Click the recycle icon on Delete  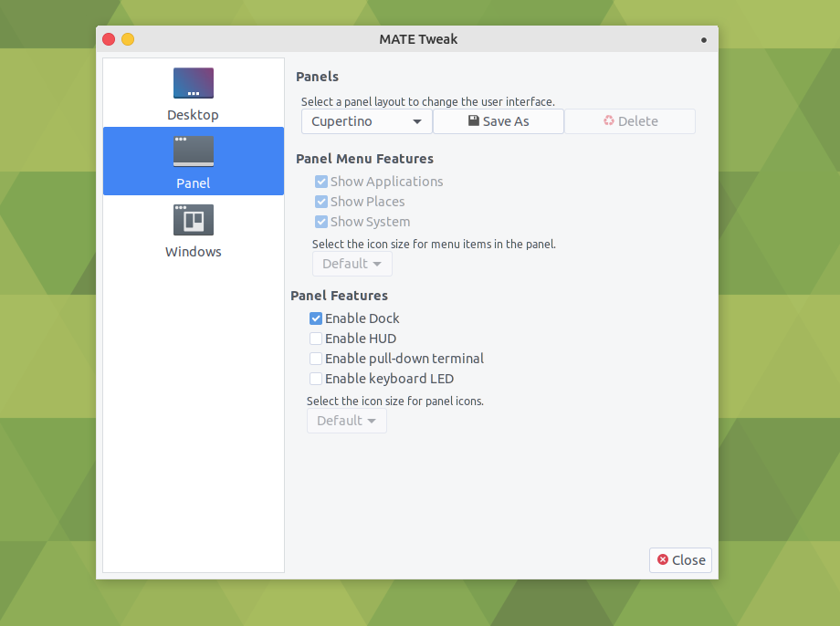pos(609,120)
